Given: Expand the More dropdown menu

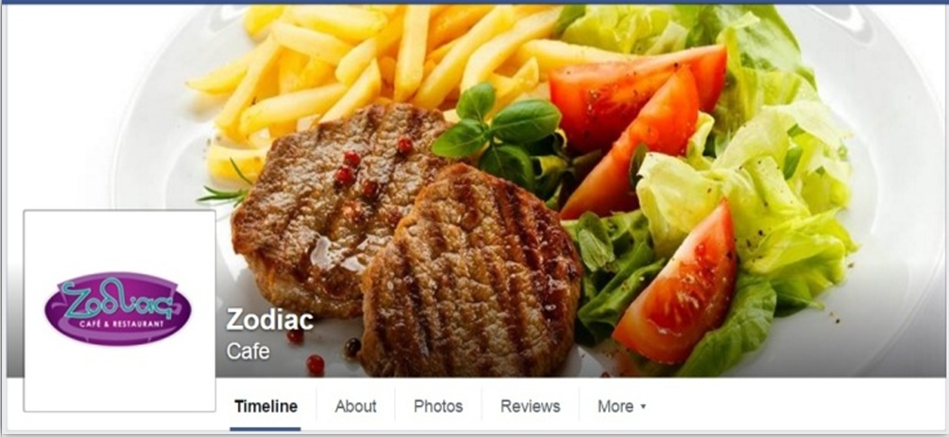Looking at the screenshot, I should click(622, 406).
